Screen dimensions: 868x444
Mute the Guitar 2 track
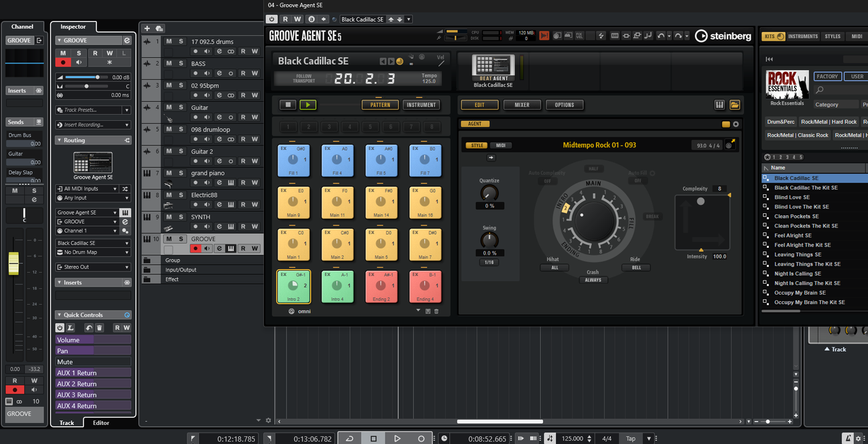point(169,151)
